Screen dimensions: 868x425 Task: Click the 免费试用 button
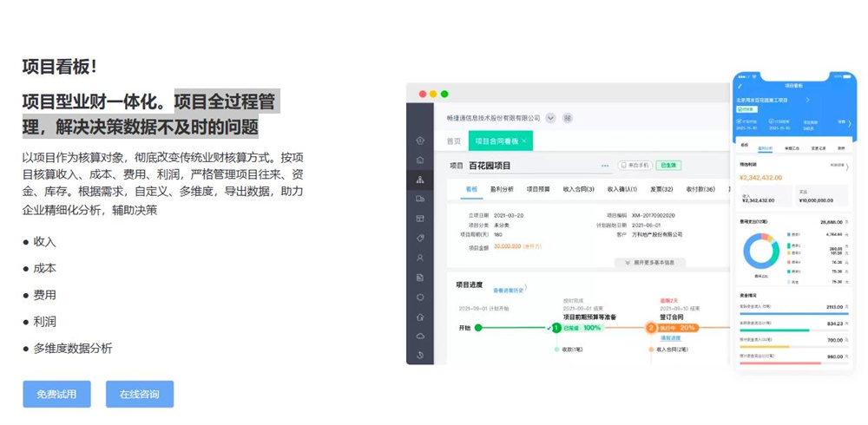click(56, 394)
